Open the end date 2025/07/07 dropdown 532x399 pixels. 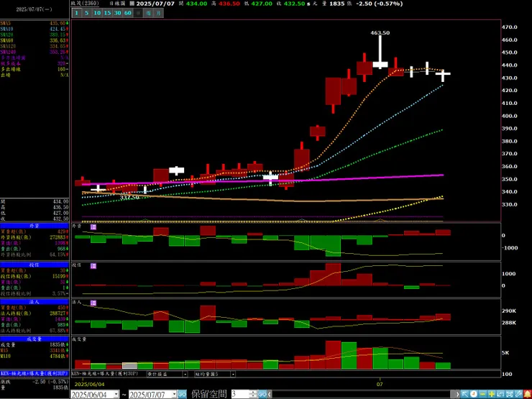175,394
